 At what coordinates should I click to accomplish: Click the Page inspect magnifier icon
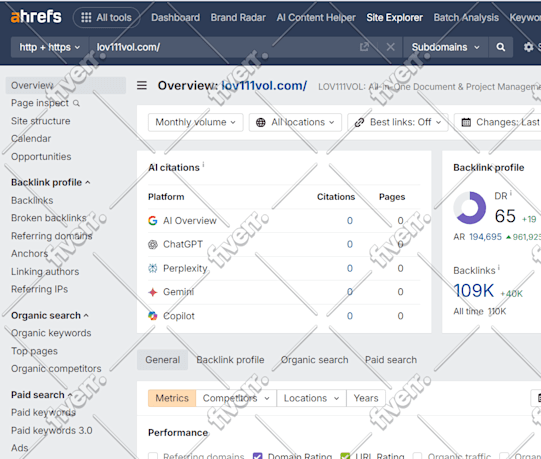(77, 103)
